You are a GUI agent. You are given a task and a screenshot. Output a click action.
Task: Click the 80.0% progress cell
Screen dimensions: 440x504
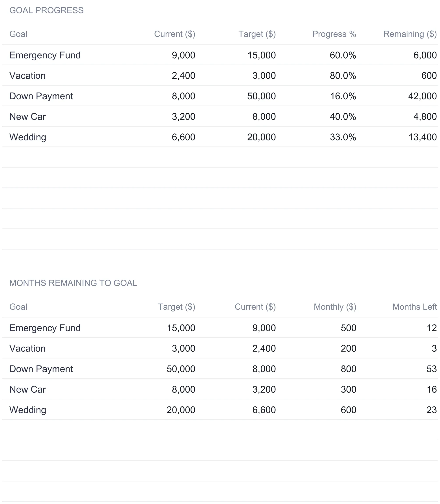(343, 76)
